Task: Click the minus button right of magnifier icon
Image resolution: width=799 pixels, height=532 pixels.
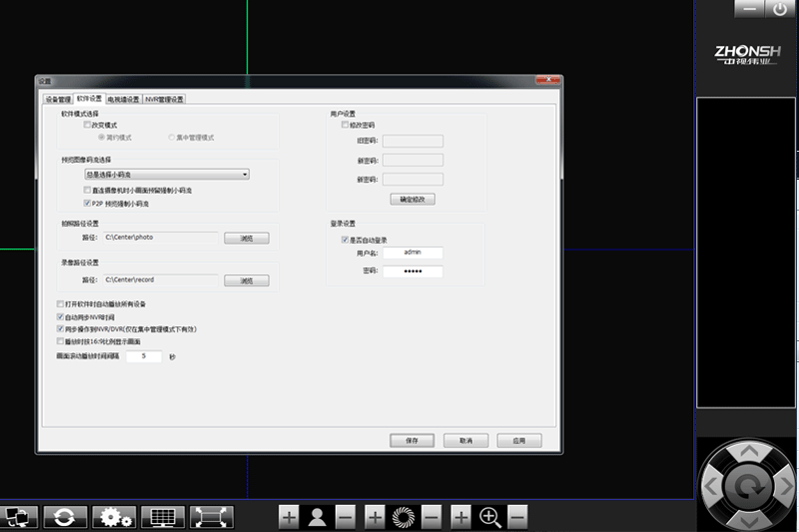Action: 517,517
